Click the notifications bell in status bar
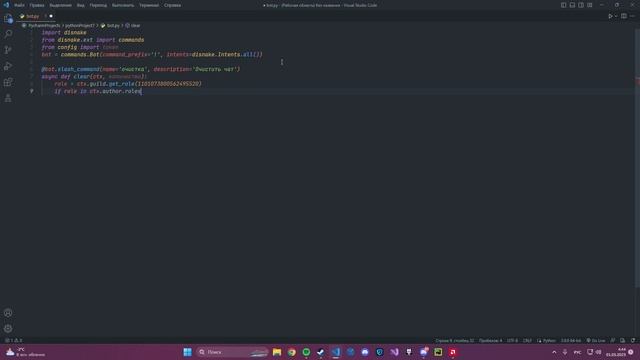Image resolution: width=640 pixels, height=360 pixels. [x=633, y=340]
